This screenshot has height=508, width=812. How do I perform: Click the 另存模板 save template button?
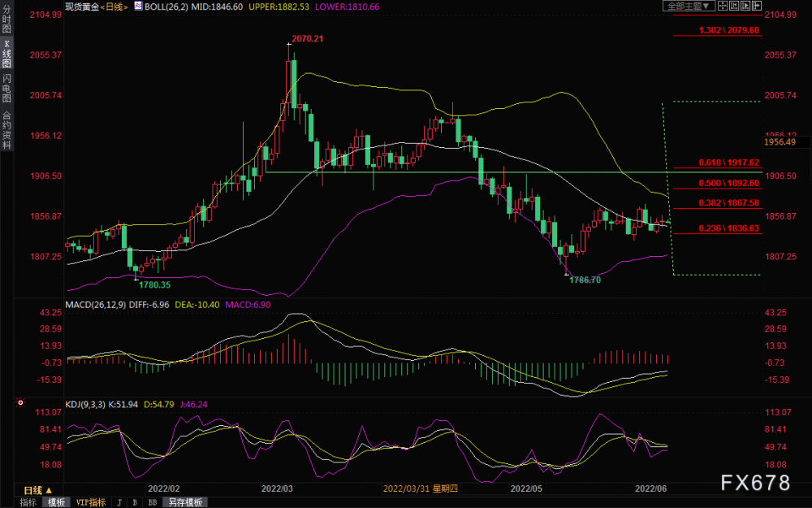(185, 502)
